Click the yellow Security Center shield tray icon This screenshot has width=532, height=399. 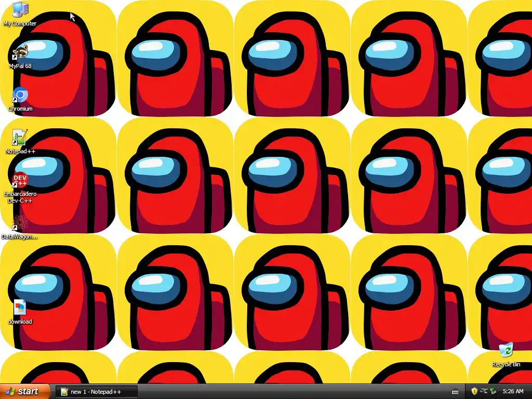click(474, 391)
